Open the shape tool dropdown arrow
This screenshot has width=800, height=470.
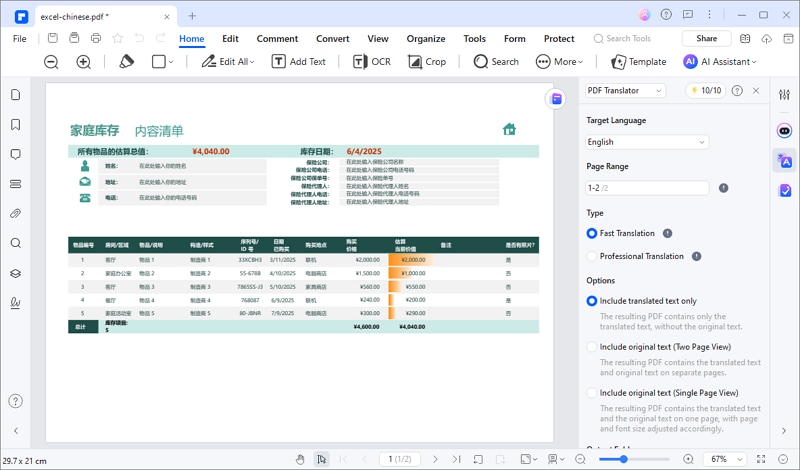click(171, 62)
